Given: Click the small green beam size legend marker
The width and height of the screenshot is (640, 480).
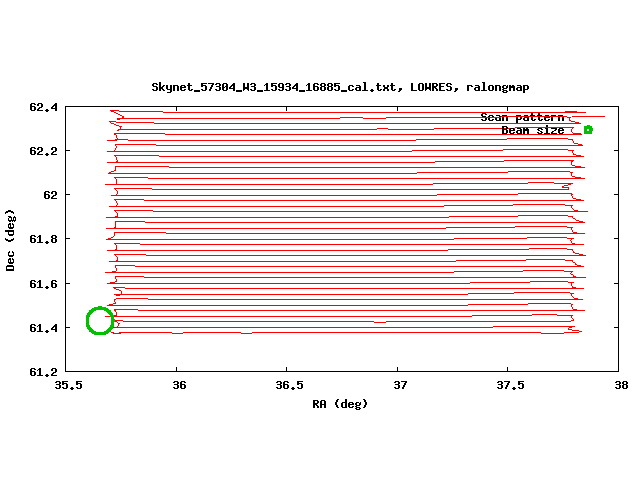Looking at the screenshot, I should [x=588, y=130].
